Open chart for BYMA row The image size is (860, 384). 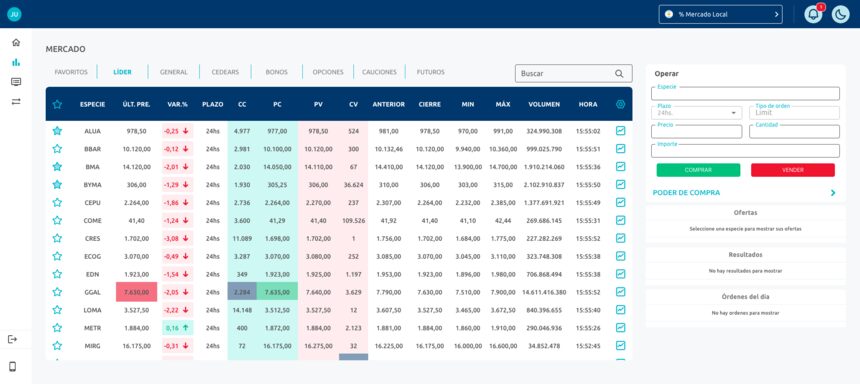(x=620, y=184)
